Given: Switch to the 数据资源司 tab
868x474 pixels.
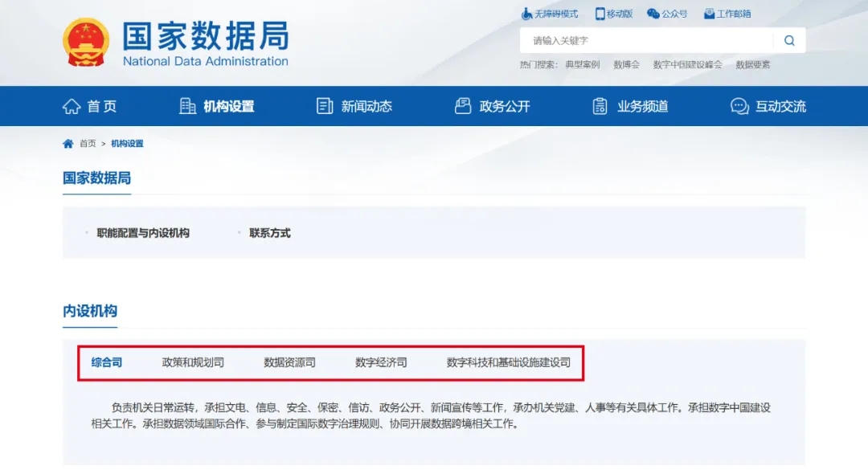Looking at the screenshot, I should [289, 363].
